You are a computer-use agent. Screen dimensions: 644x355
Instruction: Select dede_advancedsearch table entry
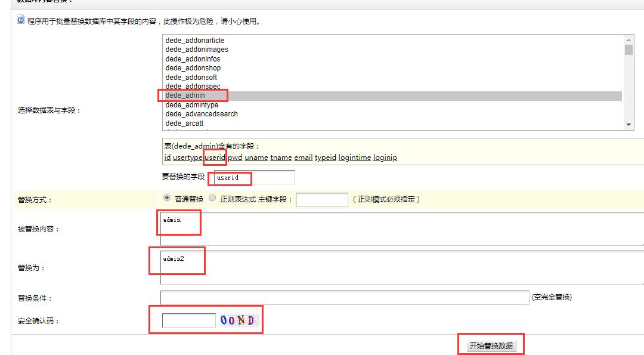(x=202, y=114)
